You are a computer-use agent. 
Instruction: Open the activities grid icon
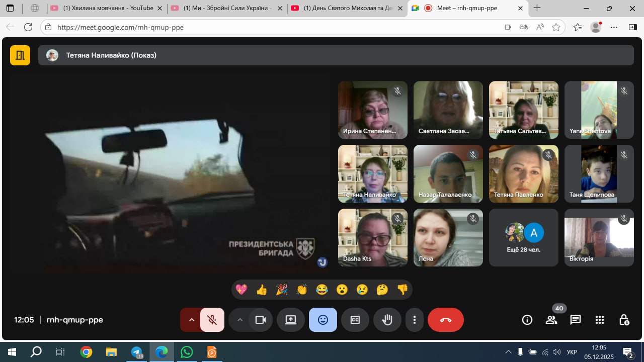click(600, 320)
